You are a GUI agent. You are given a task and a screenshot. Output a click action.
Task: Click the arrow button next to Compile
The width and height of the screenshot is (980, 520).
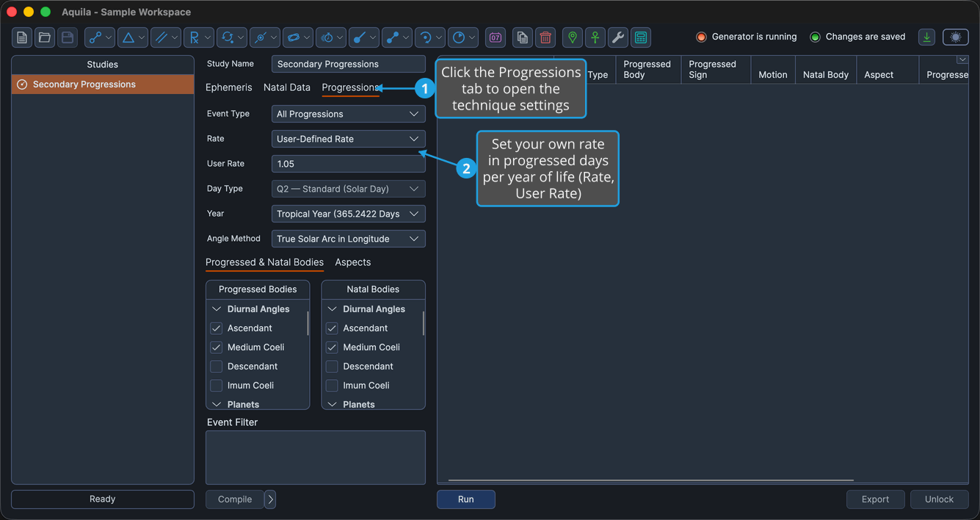pyautogui.click(x=270, y=499)
